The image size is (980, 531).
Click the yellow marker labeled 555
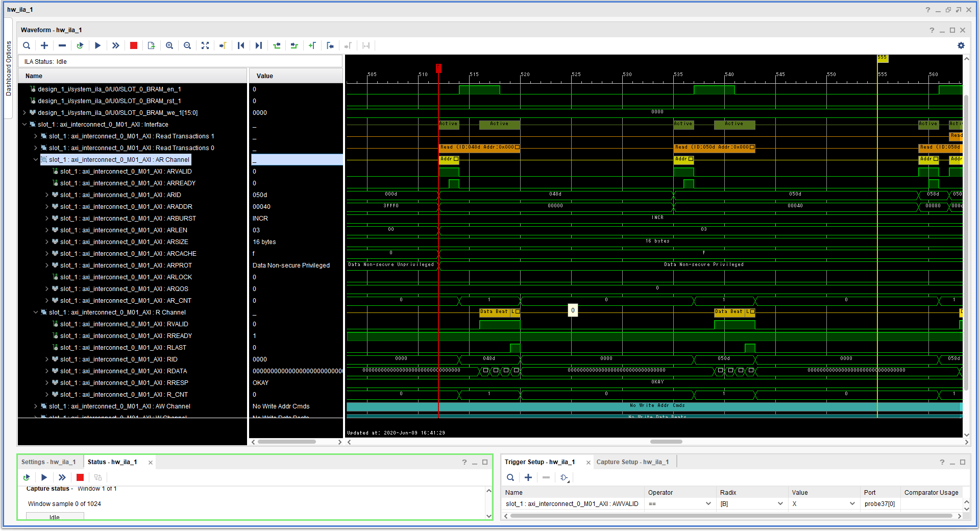(x=883, y=58)
